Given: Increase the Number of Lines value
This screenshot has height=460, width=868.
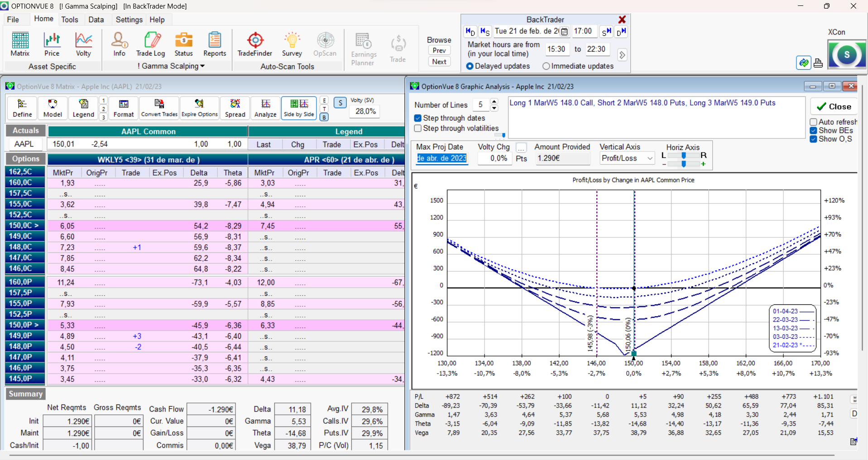Looking at the screenshot, I should (494, 102).
